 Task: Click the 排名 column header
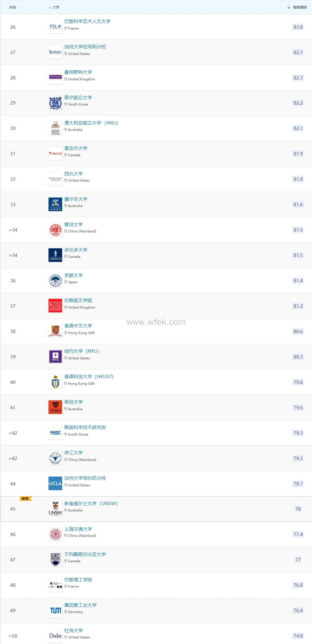[x=13, y=7]
